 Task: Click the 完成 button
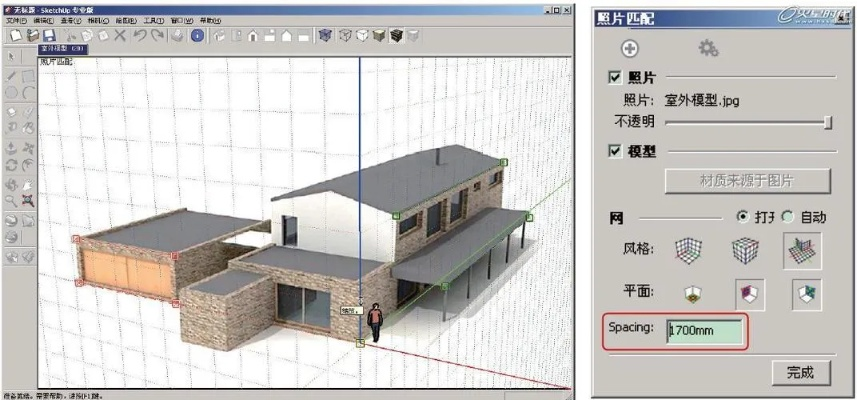coord(801,373)
